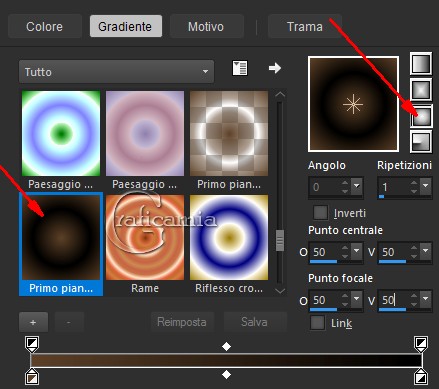Click the bottom-right color stop marker
Image resolution: width=439 pixels, height=389 pixels.
tap(421, 376)
